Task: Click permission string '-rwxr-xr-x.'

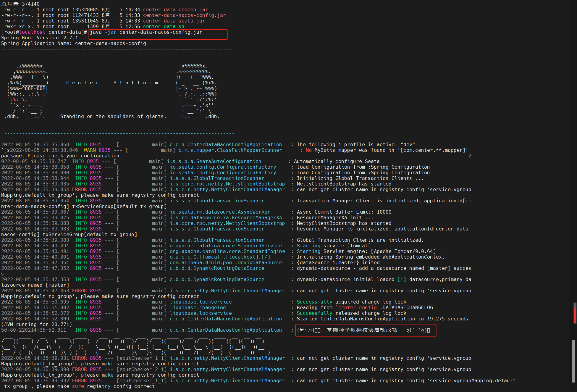Action: point(17,27)
